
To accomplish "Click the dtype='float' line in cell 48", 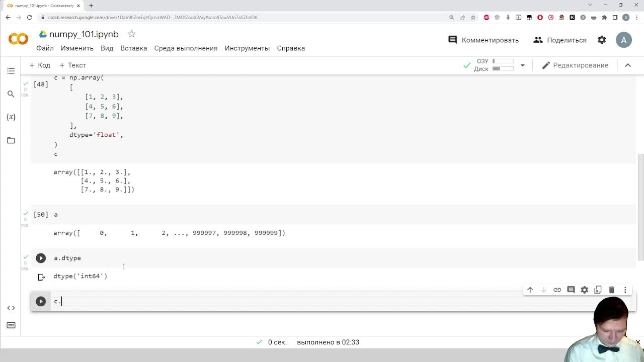I will [x=96, y=135].
